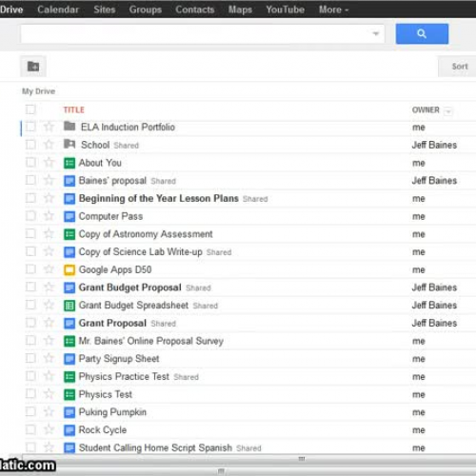Image resolution: width=476 pixels, height=476 pixels.
Task: Star the Grant Budget Proposal document
Action: point(49,288)
